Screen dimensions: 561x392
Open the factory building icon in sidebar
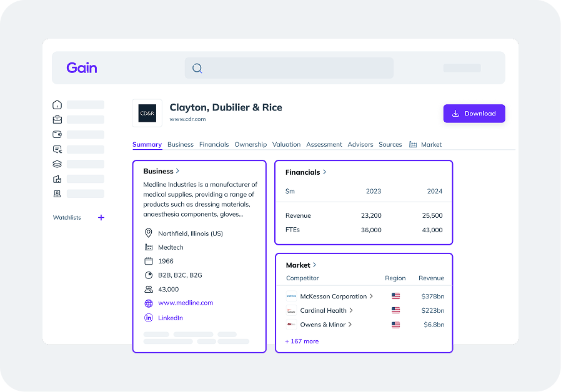(x=57, y=179)
